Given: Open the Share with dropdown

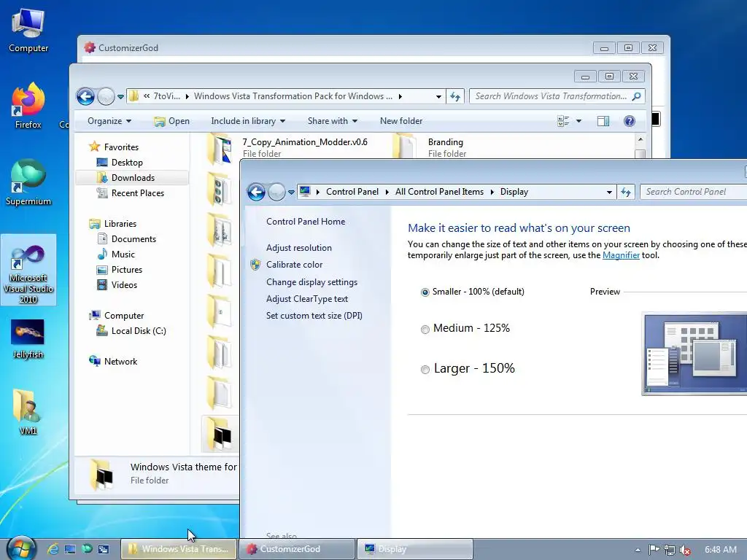Looking at the screenshot, I should tap(332, 121).
